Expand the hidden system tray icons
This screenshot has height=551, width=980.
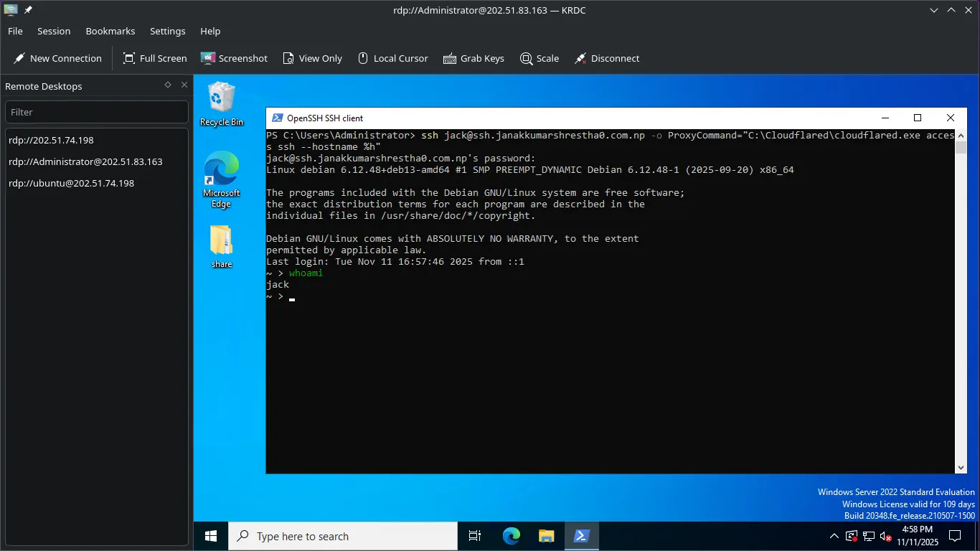[834, 536]
